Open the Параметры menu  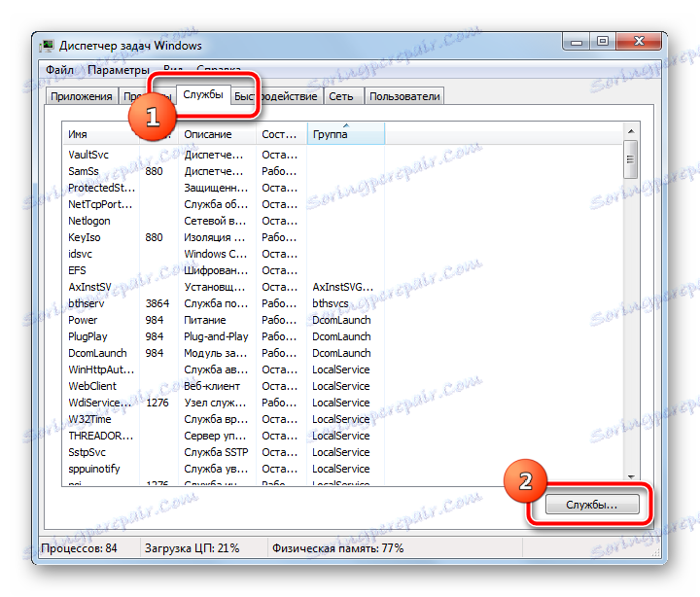coord(119,70)
